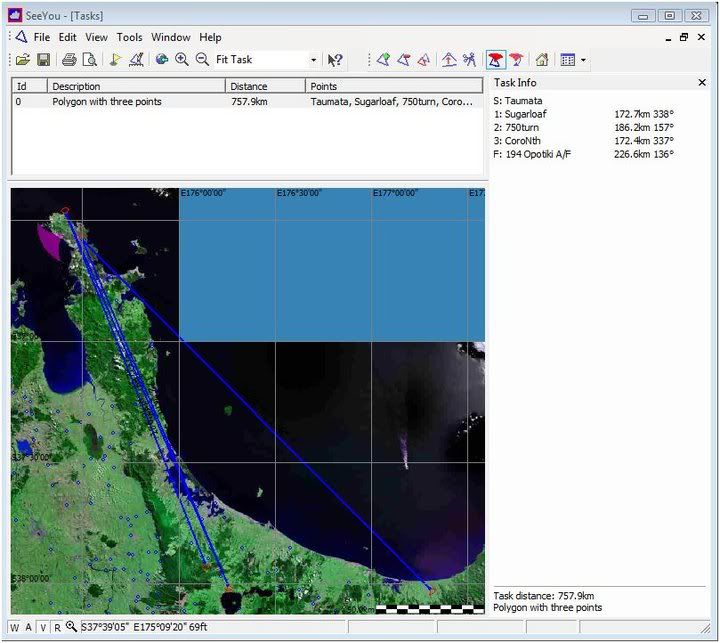Image resolution: width=720 pixels, height=643 pixels.
Task: Click the Home house icon in toolbar
Action: tap(541, 60)
